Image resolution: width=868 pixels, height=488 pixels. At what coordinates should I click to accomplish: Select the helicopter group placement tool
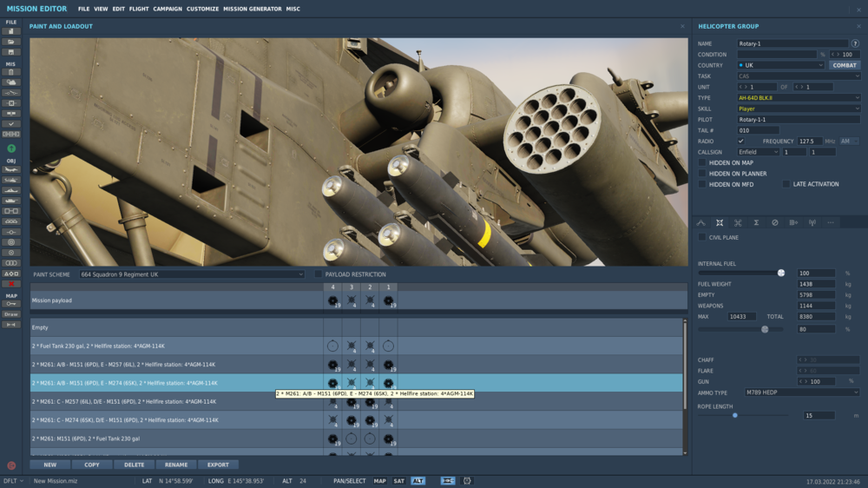10,180
